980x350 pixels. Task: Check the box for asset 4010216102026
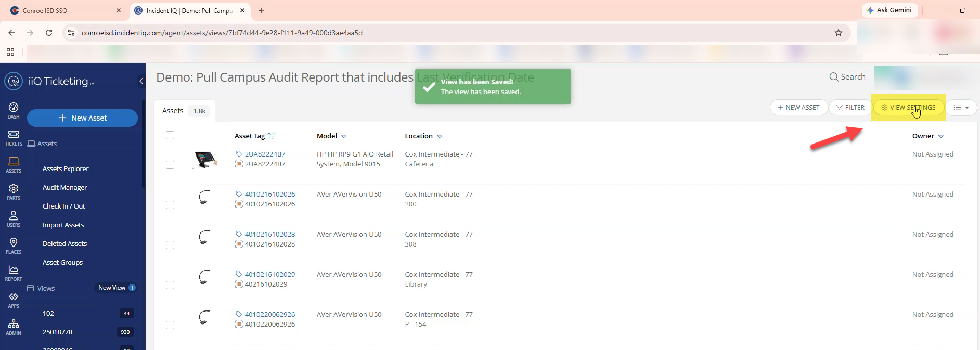coord(170,205)
